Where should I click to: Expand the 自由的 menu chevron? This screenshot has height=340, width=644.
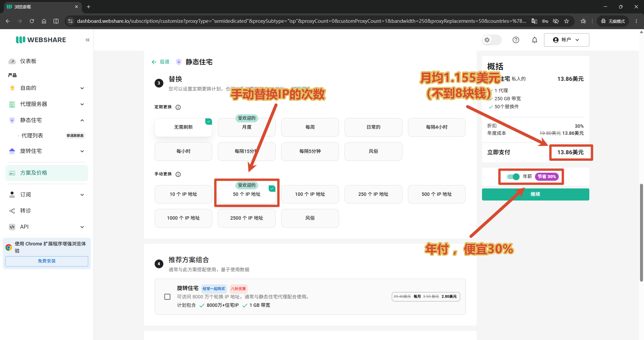(82, 88)
